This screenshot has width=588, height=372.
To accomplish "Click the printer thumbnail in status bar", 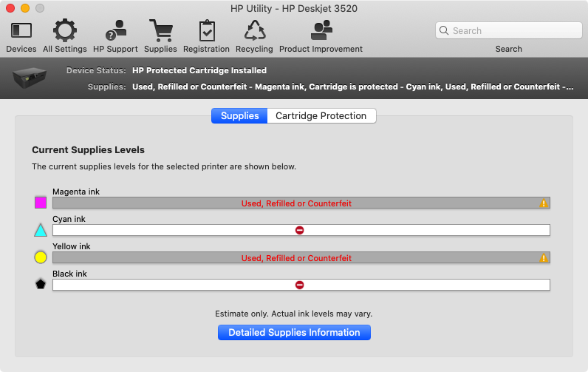I will pyautogui.click(x=30, y=78).
